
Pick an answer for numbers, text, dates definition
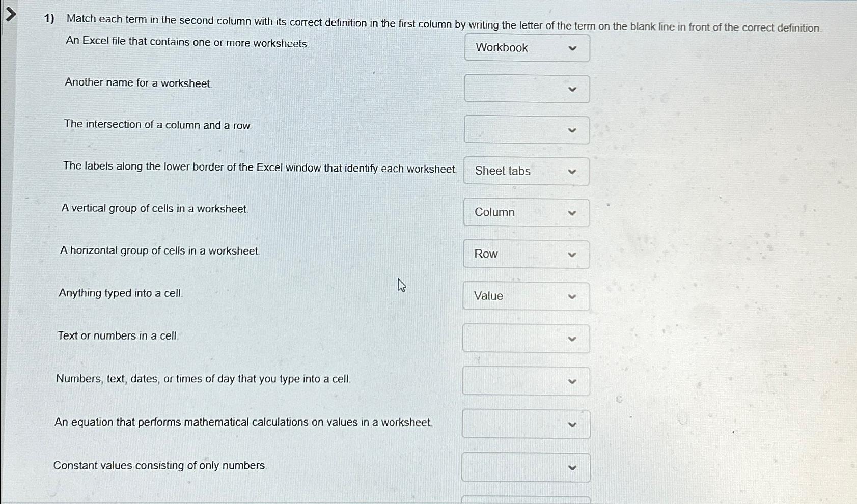526,381
